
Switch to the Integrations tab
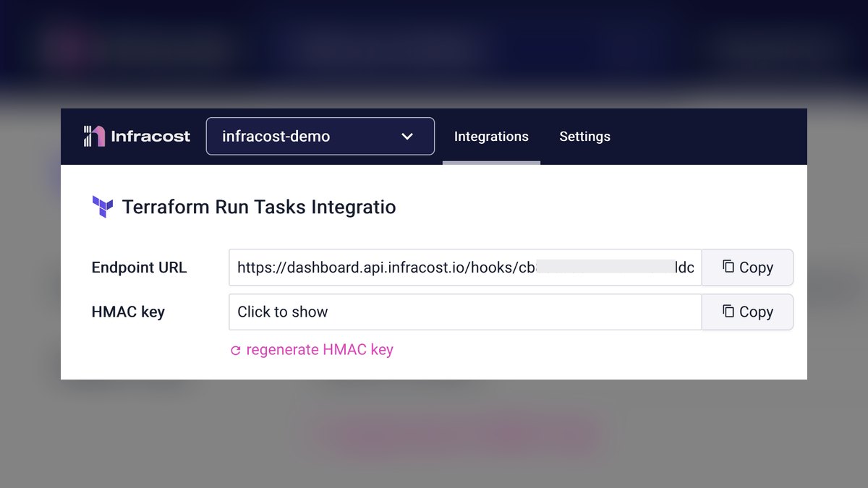pos(491,137)
